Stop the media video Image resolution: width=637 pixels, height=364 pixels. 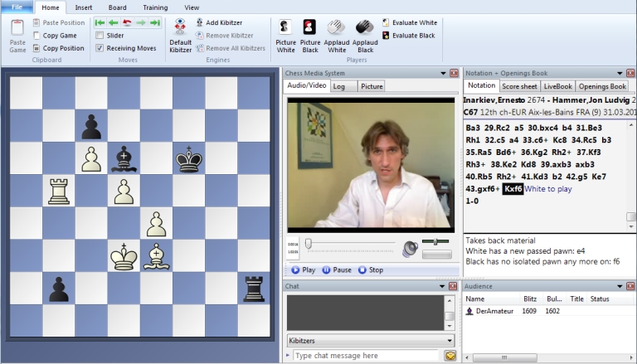[x=371, y=269]
